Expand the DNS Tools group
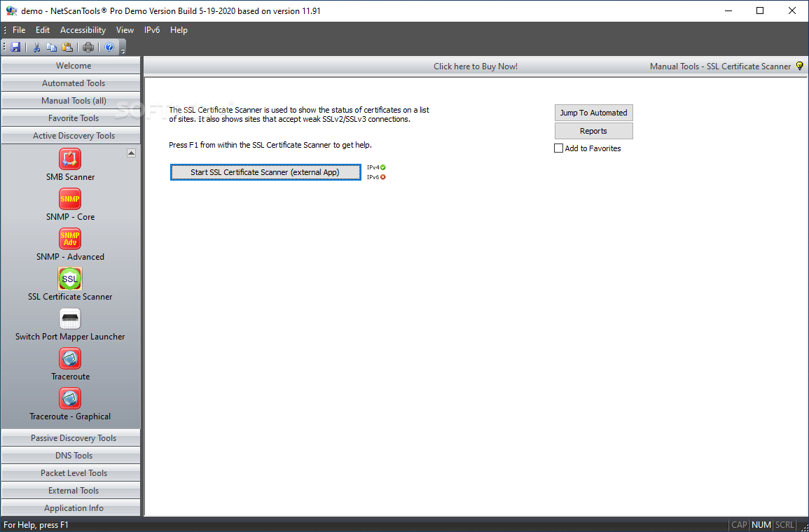809x532 pixels. [x=71, y=456]
